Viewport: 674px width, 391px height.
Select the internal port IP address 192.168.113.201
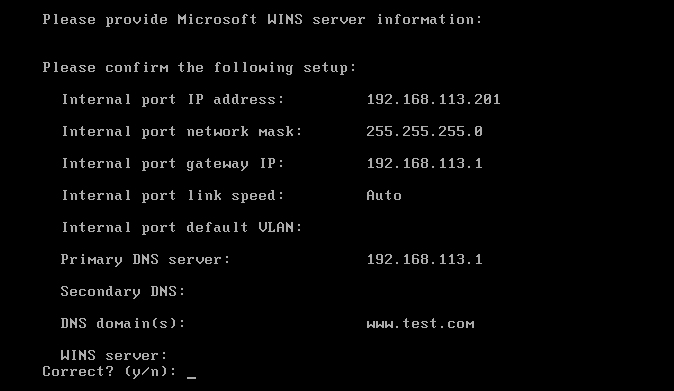[x=433, y=100]
